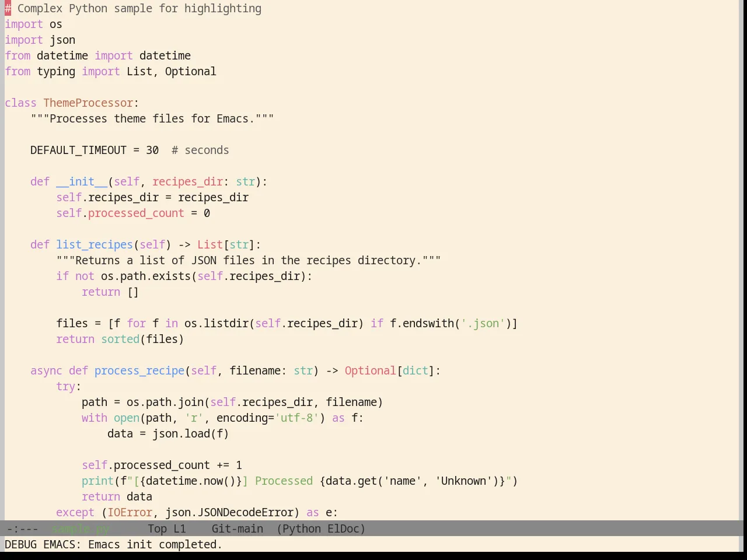The width and height of the screenshot is (747, 560).
Task: Click the 'Processes theme files for Emacs.' docstring
Action: pos(152,119)
